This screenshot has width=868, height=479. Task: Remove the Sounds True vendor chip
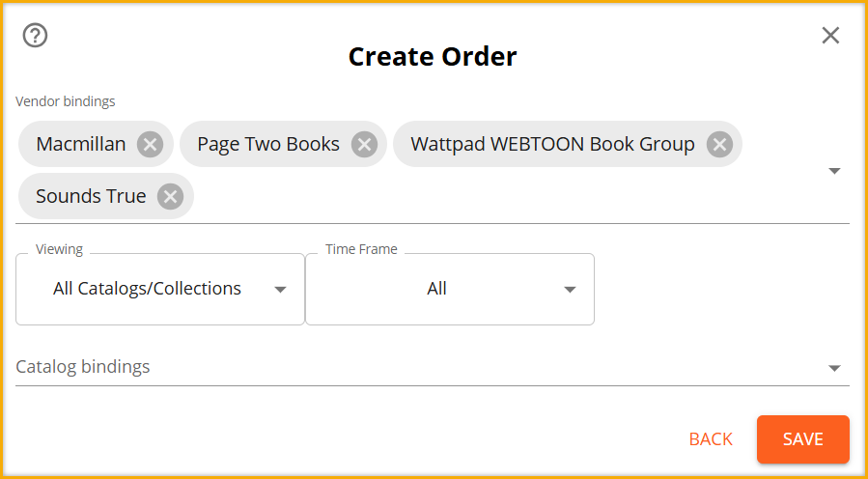[x=171, y=197]
